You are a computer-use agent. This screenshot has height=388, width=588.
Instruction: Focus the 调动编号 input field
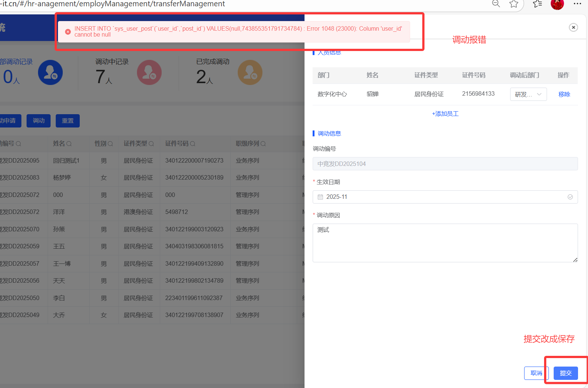pyautogui.click(x=445, y=164)
